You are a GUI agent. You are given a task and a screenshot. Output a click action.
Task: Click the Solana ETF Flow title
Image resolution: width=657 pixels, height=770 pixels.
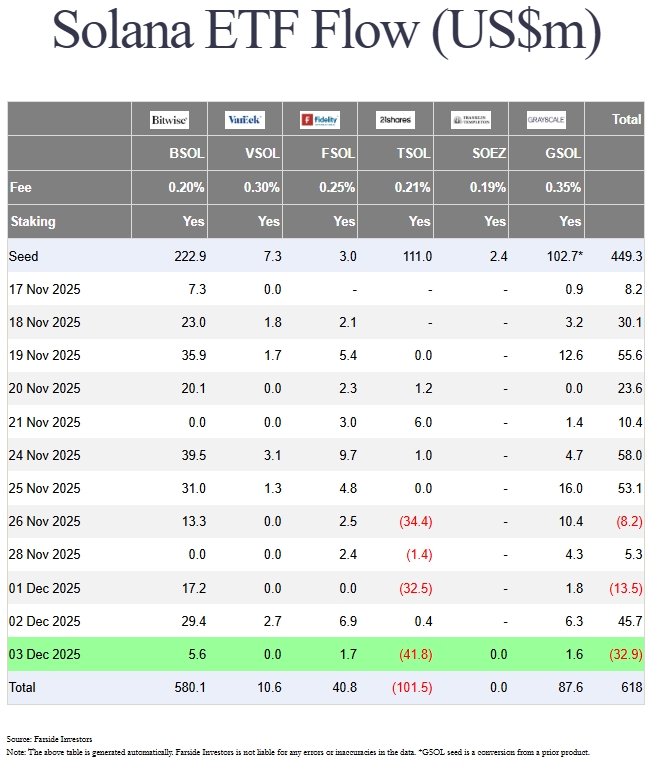pyautogui.click(x=327, y=32)
